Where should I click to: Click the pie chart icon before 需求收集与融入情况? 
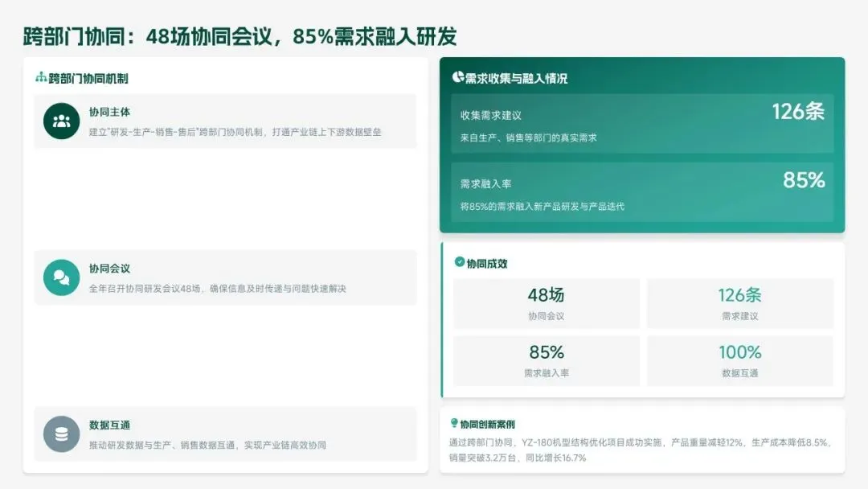pos(458,77)
